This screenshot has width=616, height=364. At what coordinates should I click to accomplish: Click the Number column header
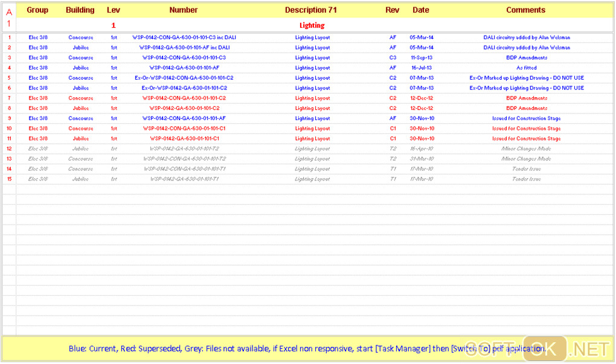pyautogui.click(x=184, y=10)
